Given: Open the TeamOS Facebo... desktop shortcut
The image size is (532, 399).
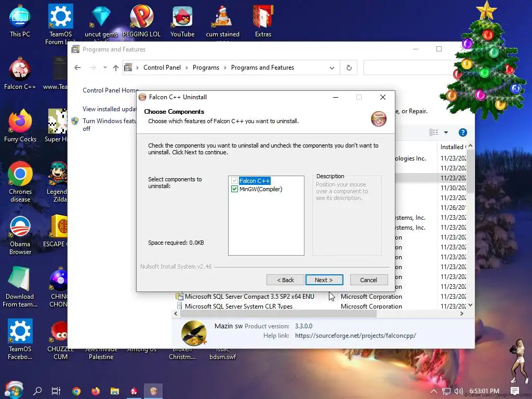Looking at the screenshot, I should [20, 340].
